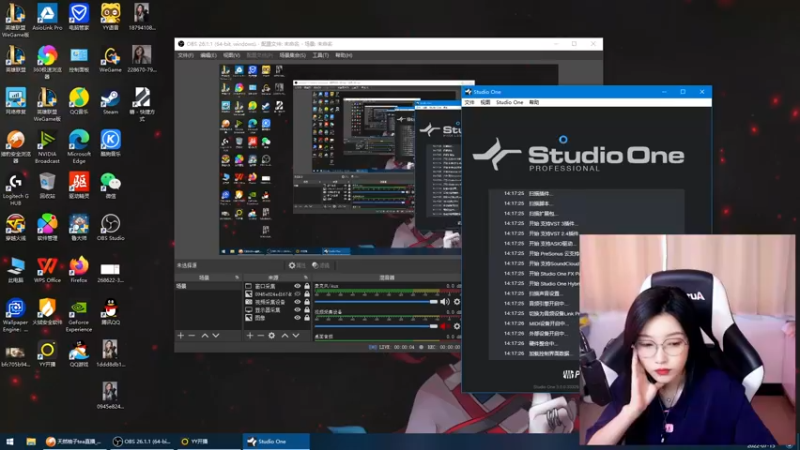Toggle the lock on 显示器采集 source
The width and height of the screenshot is (800, 450).
(x=307, y=310)
